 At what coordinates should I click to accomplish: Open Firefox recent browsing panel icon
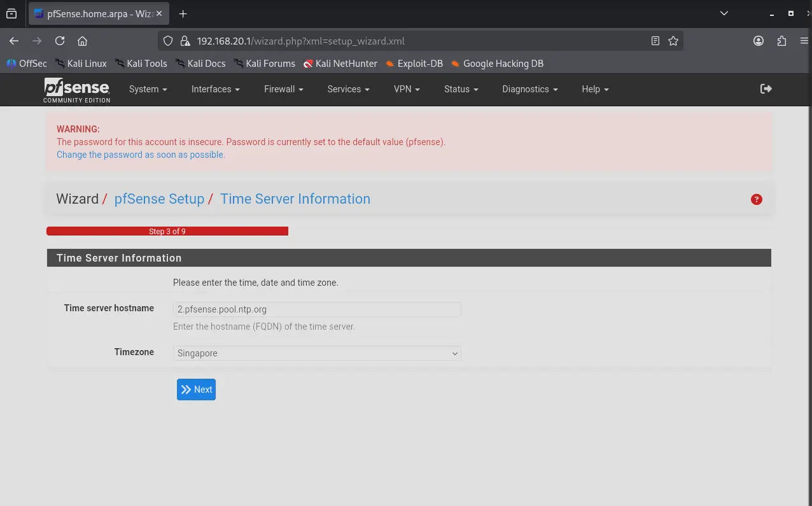pyautogui.click(x=11, y=13)
